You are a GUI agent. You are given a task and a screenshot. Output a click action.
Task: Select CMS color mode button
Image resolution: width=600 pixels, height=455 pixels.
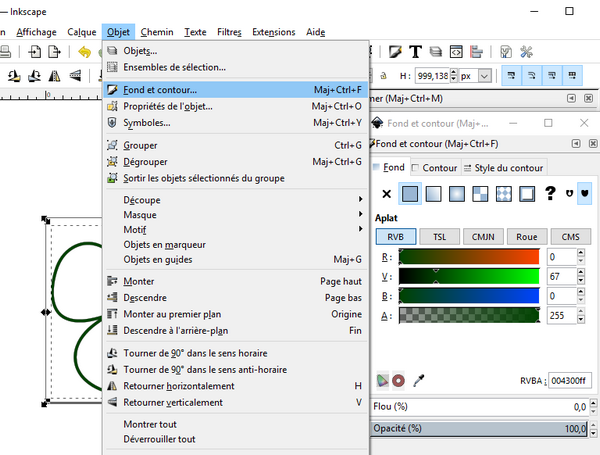point(570,237)
